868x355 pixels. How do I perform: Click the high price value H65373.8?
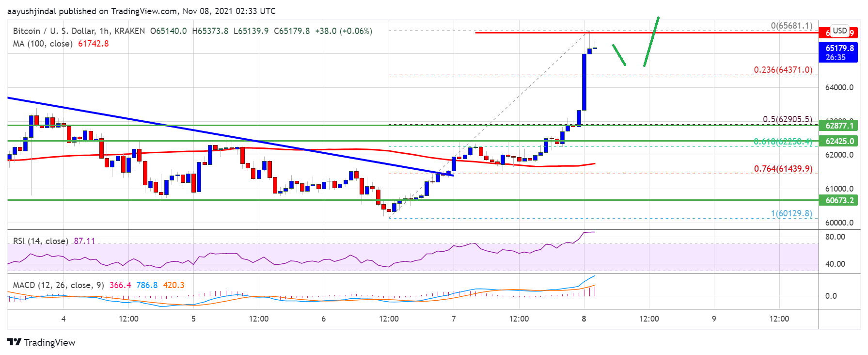[210, 31]
